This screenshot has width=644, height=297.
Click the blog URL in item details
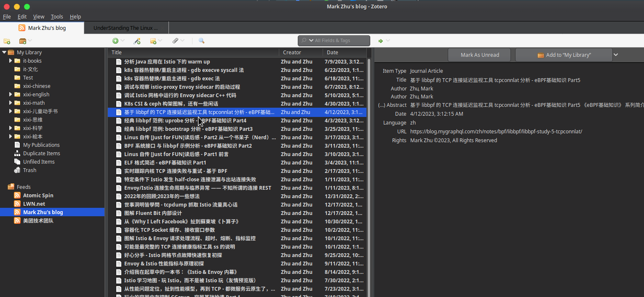point(496,131)
